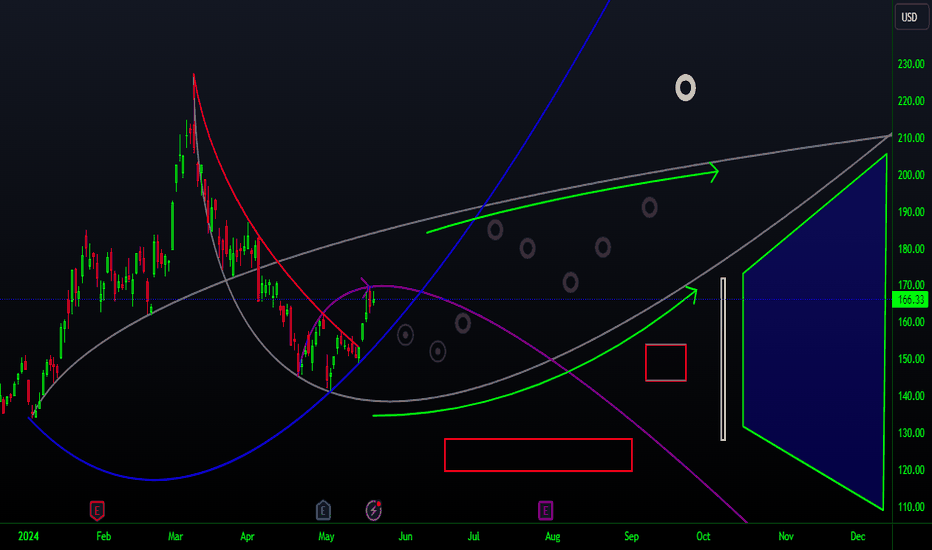
Task: Click the 180.00 price axis label
Action: point(911,249)
